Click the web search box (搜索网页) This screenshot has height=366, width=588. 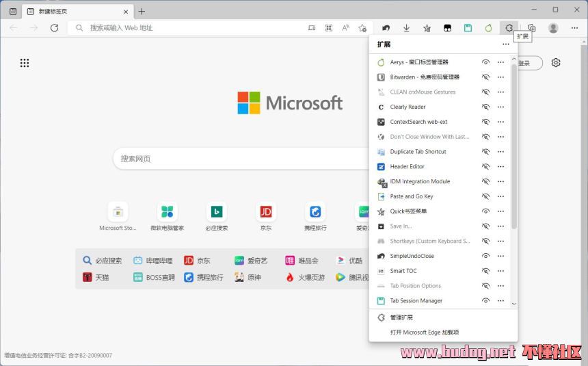click(239, 159)
